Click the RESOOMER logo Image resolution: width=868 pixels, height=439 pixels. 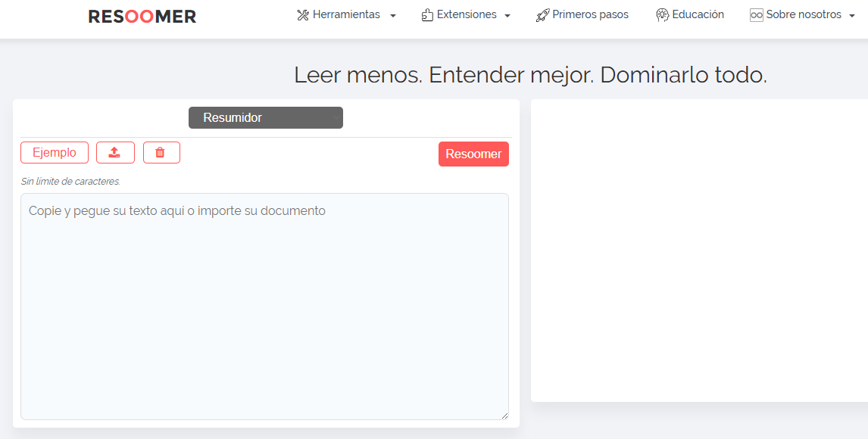pyautogui.click(x=142, y=17)
